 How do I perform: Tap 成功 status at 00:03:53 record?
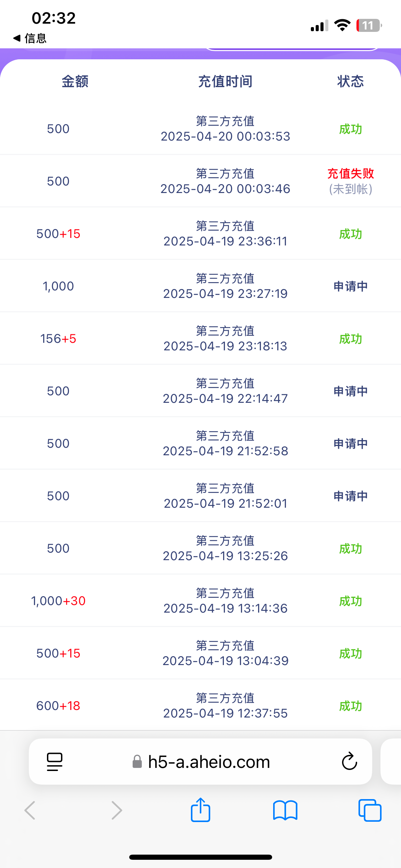(350, 129)
